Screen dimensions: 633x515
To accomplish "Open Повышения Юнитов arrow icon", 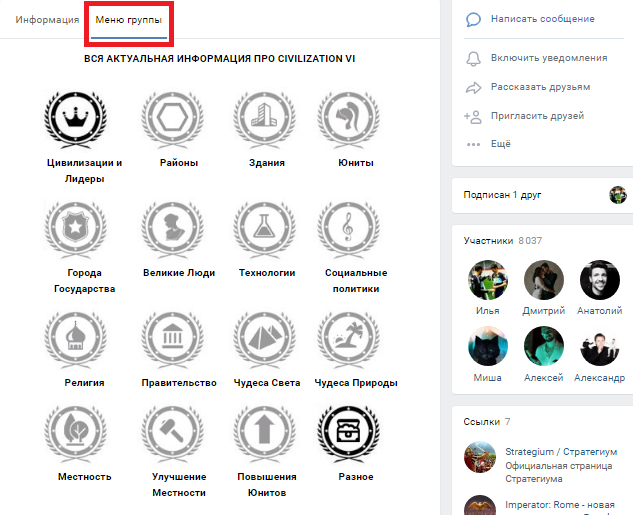I will coord(264,434).
